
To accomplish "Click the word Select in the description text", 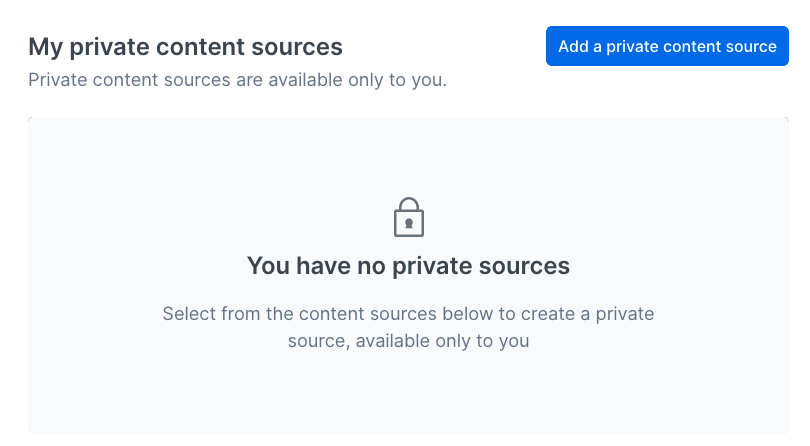I will click(188, 314).
